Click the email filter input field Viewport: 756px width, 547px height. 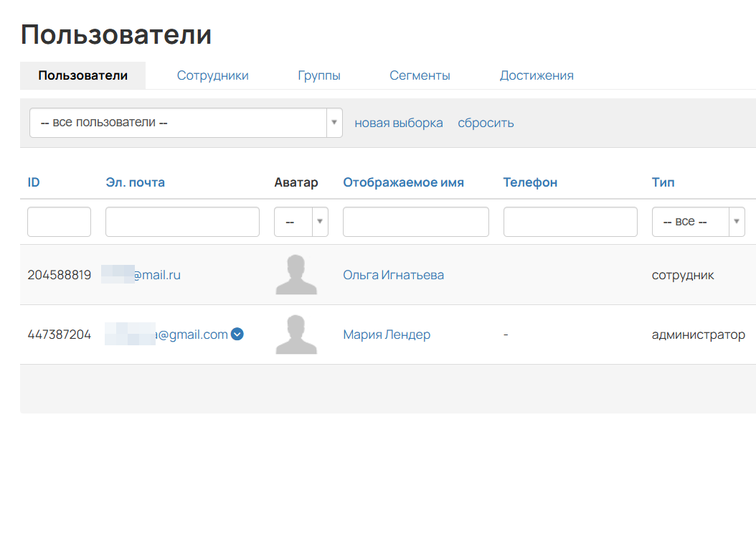coord(183,222)
